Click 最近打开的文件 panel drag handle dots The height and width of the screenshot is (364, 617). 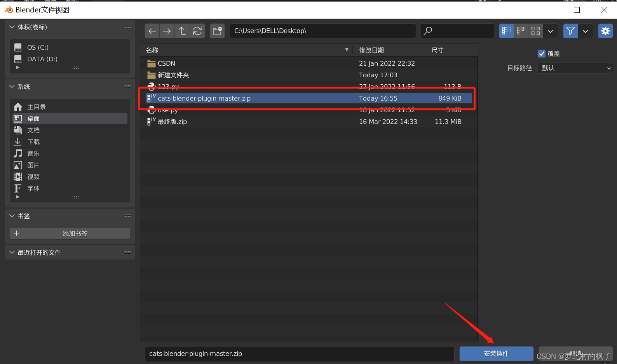pyautogui.click(x=128, y=253)
